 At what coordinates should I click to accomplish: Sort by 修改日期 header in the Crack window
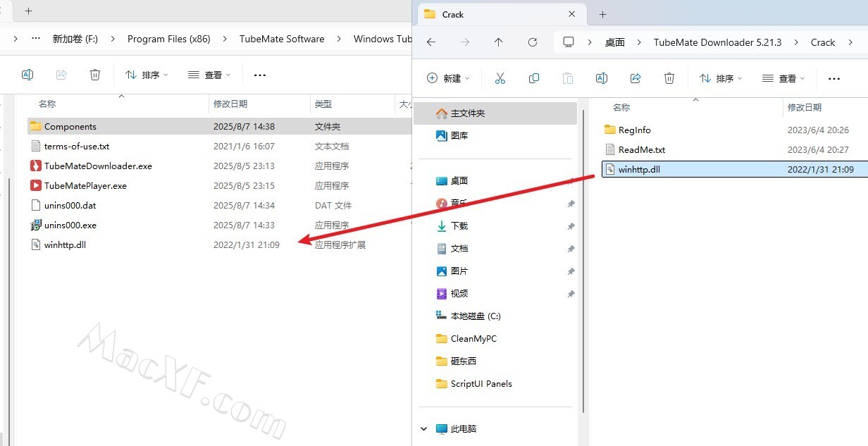pos(805,108)
